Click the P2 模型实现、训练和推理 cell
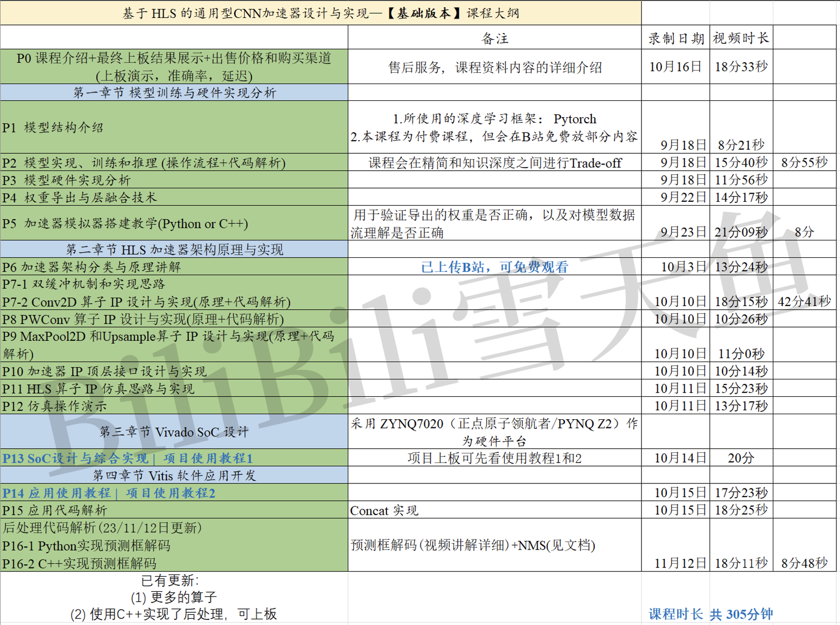Viewport: 840px width, 625px height. (174, 162)
